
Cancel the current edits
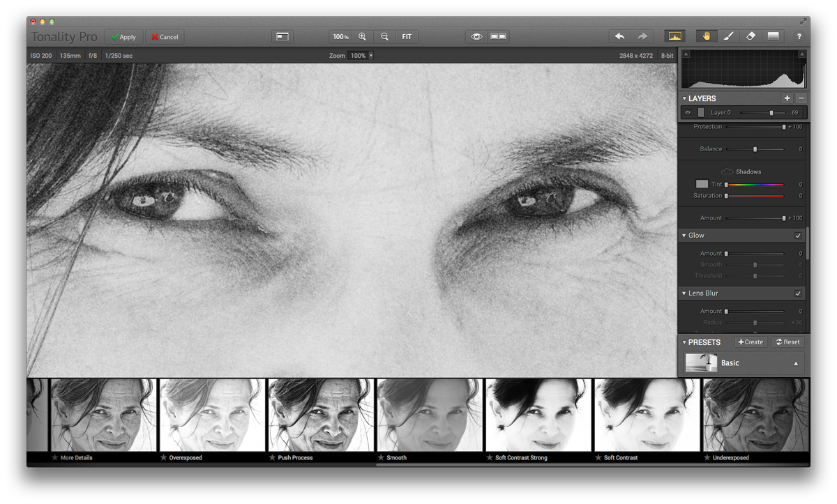click(165, 37)
